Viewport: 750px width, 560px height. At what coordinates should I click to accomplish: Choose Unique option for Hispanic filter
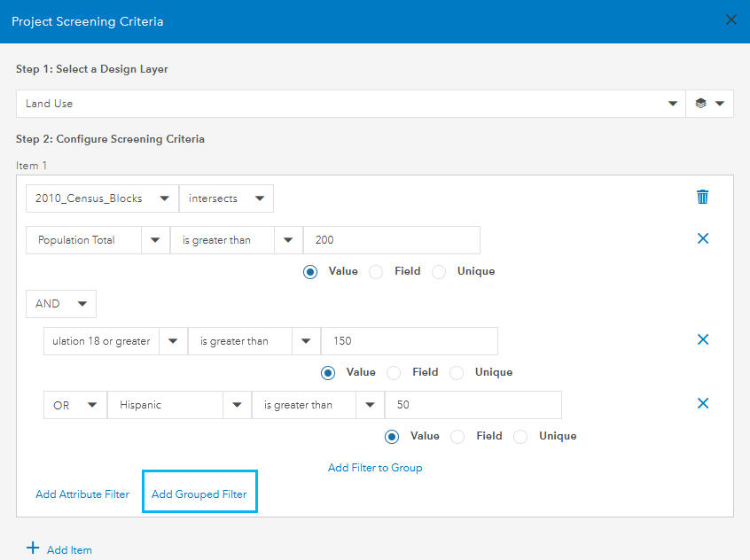pyautogui.click(x=521, y=437)
